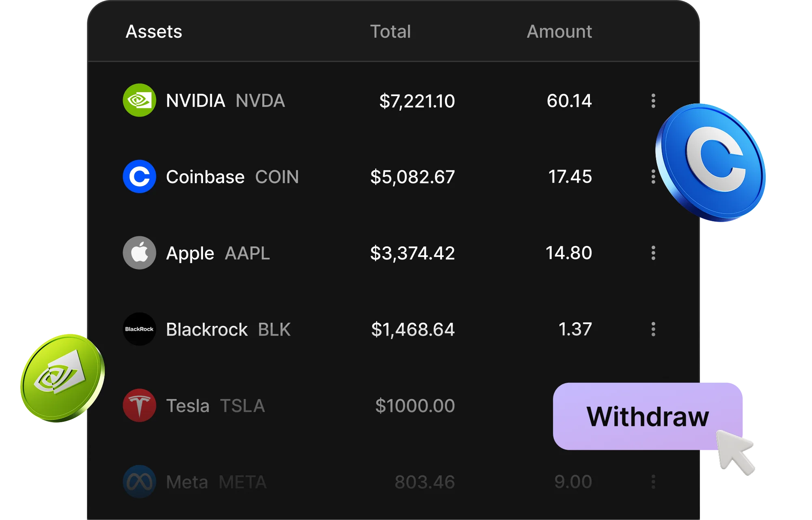
Task: Click the Apple logo icon in the list
Action: tap(139, 253)
